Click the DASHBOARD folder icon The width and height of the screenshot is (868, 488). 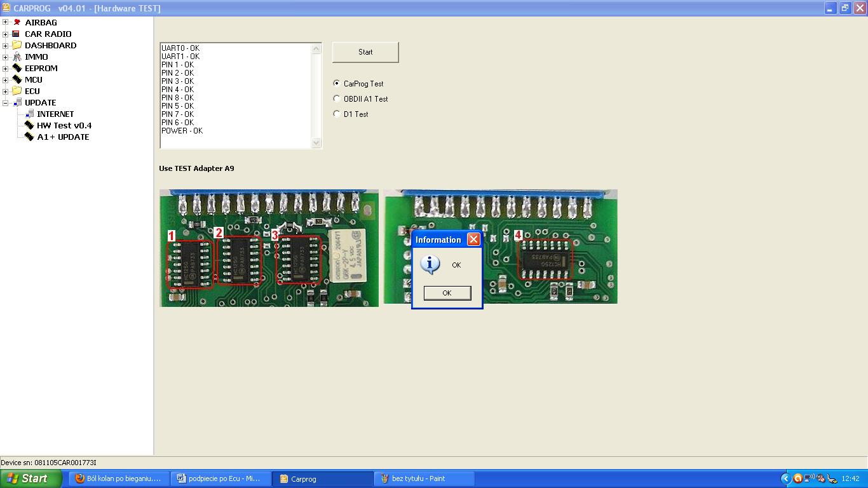[x=17, y=45]
